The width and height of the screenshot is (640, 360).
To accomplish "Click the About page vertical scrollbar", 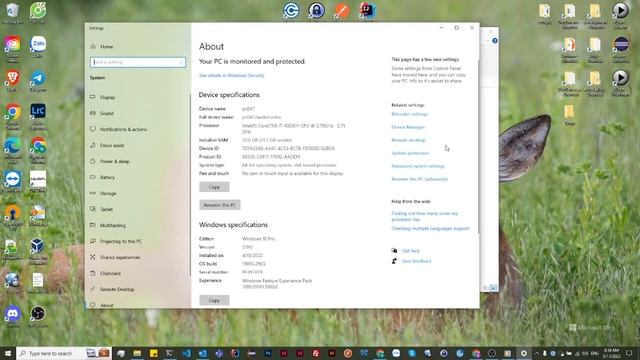I will click(478, 147).
